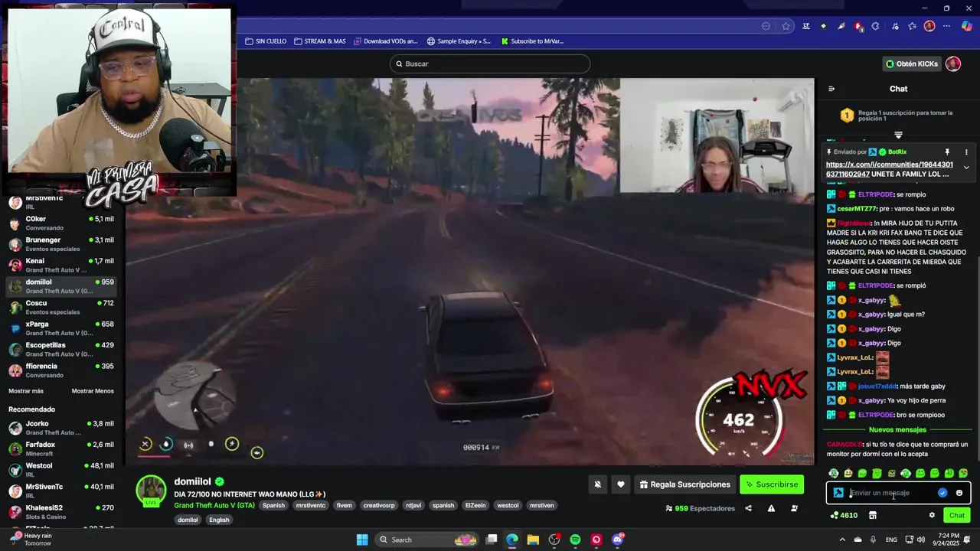Screen dimensions: 980x551
Task: Expand the gift leaderboard arrow under position banner
Action: coord(899,135)
